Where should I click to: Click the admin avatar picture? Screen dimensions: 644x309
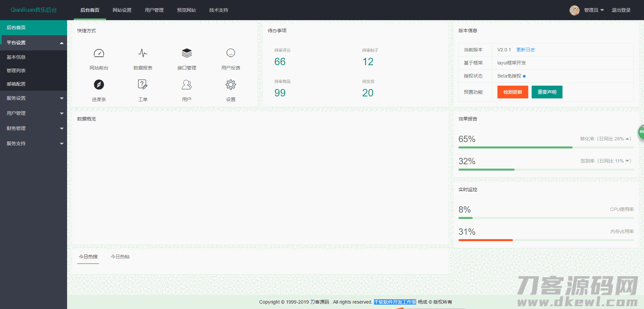pos(574,10)
